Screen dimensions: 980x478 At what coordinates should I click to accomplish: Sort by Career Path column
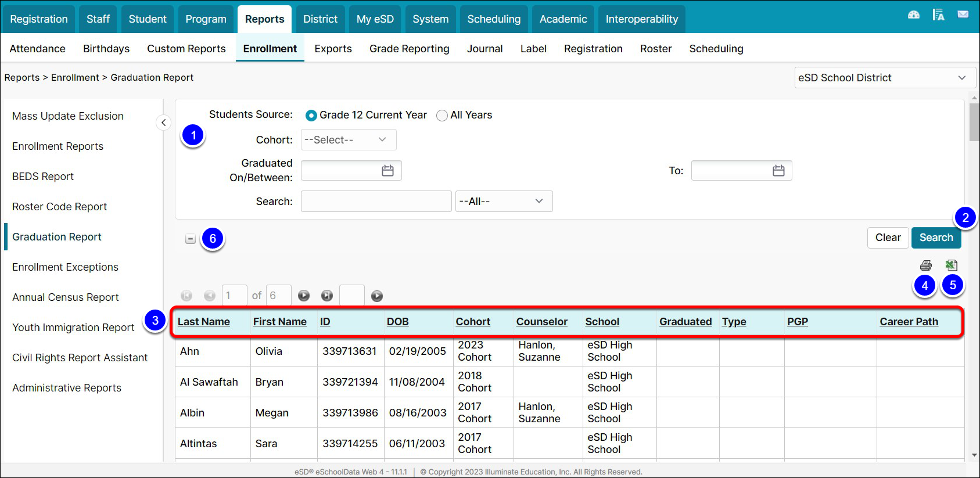coord(909,322)
